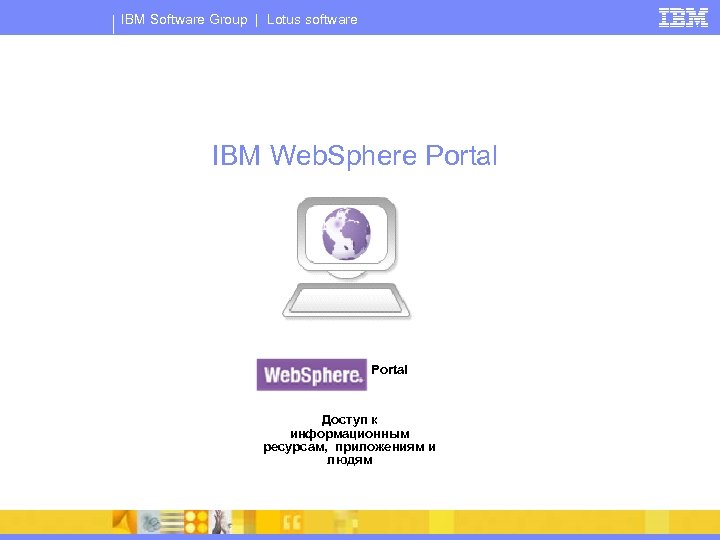
Task: Click the word 'людям' in the caption
Action: coord(349,460)
